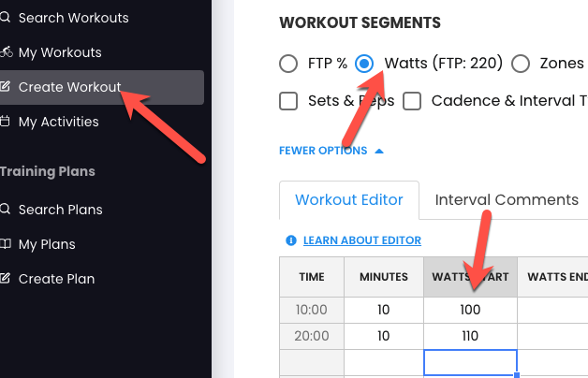Select the Zones radio button
Viewport: 588px width, 378px height.
pyautogui.click(x=521, y=64)
